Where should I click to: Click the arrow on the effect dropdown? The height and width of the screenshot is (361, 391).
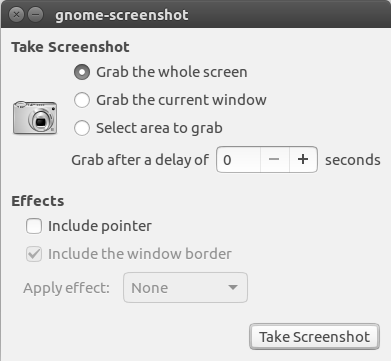[233, 287]
